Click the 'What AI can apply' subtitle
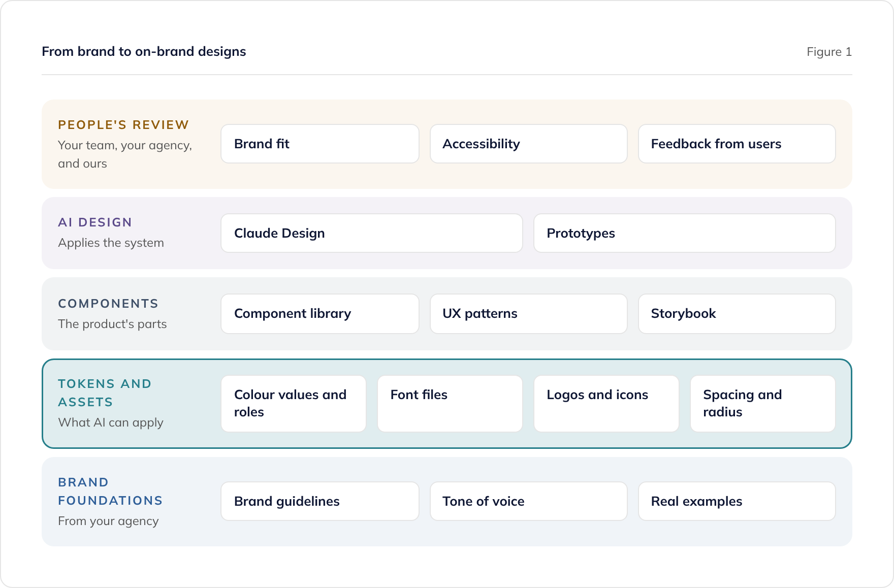The height and width of the screenshot is (588, 894). (x=111, y=422)
